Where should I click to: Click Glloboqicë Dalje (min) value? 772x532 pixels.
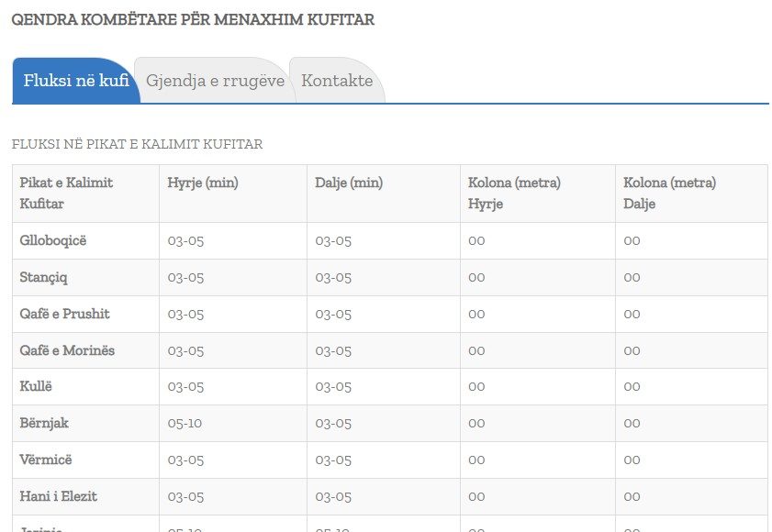click(333, 241)
